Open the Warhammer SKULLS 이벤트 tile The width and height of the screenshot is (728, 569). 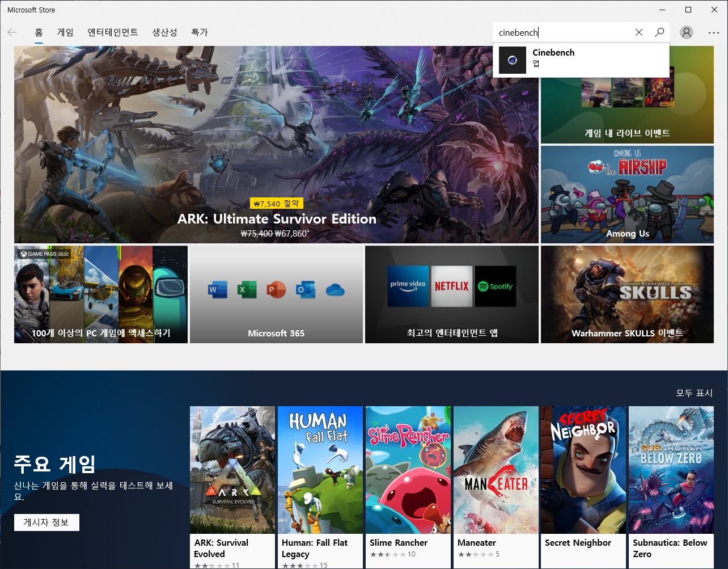tap(627, 294)
